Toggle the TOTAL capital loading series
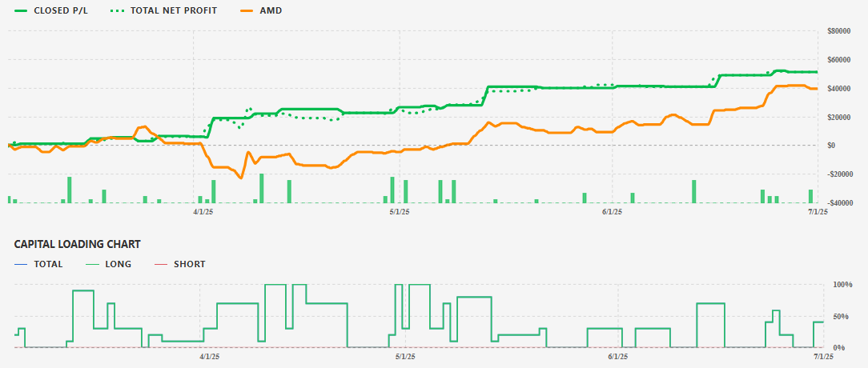Viewport: 868px width, 368px height. pos(38,265)
